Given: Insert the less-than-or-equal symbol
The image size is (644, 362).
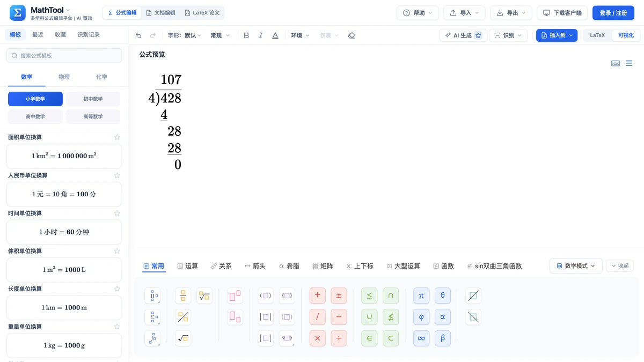Looking at the screenshot, I should coord(369,295).
